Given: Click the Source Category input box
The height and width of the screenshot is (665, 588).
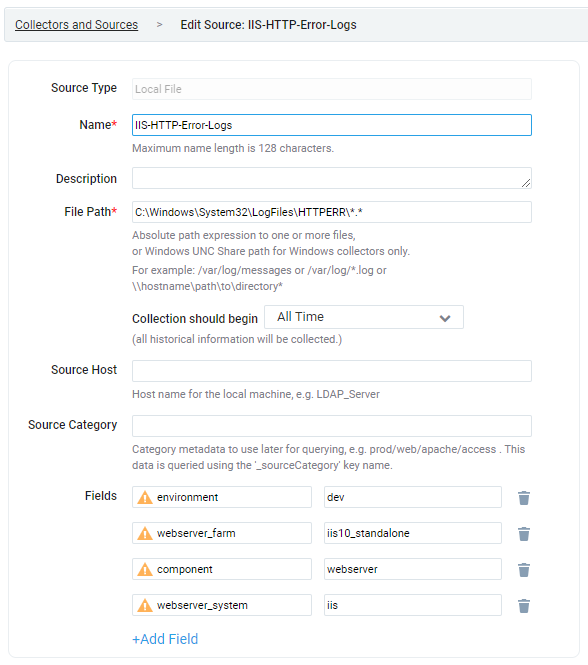Looking at the screenshot, I should click(331, 426).
